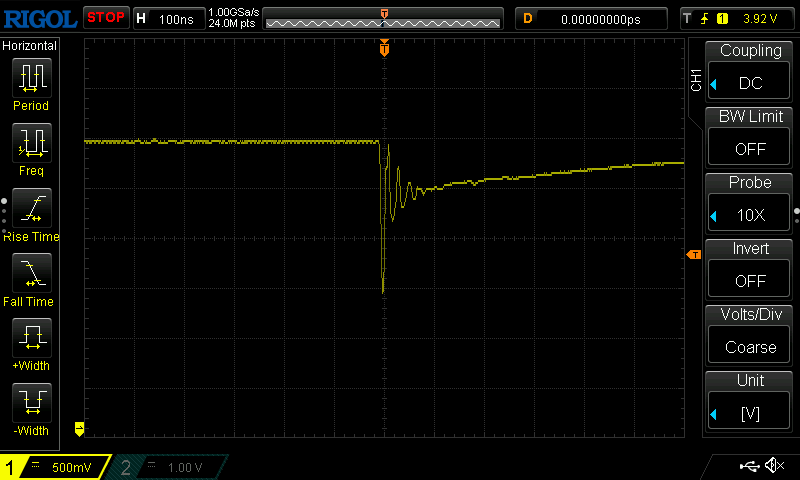
Task: Click the USB connection icon
Action: point(749,466)
